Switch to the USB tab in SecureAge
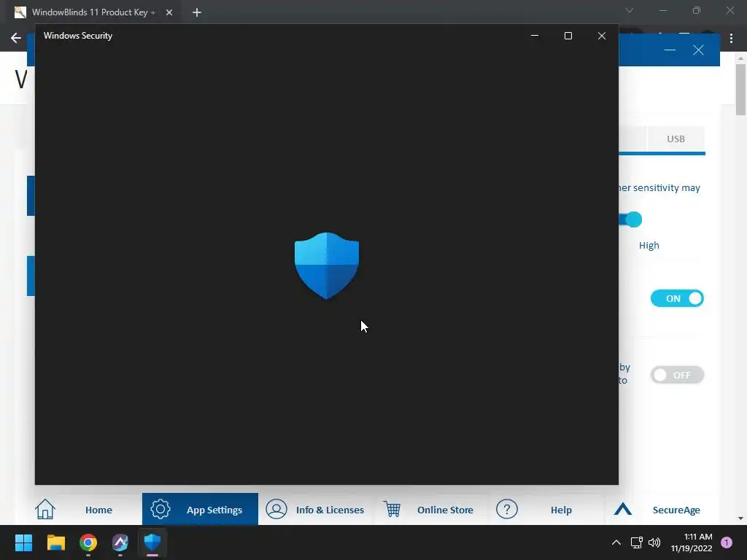 [676, 139]
